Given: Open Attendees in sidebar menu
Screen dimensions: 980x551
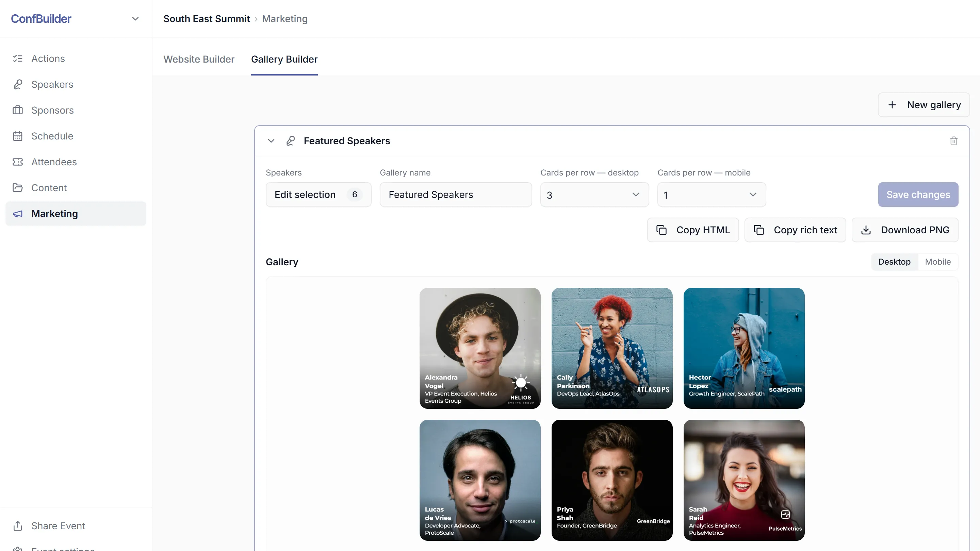Looking at the screenshot, I should (76, 162).
